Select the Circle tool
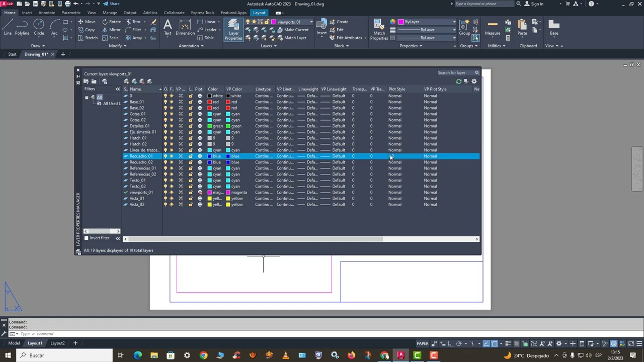This screenshot has width=644, height=362. coord(39,28)
